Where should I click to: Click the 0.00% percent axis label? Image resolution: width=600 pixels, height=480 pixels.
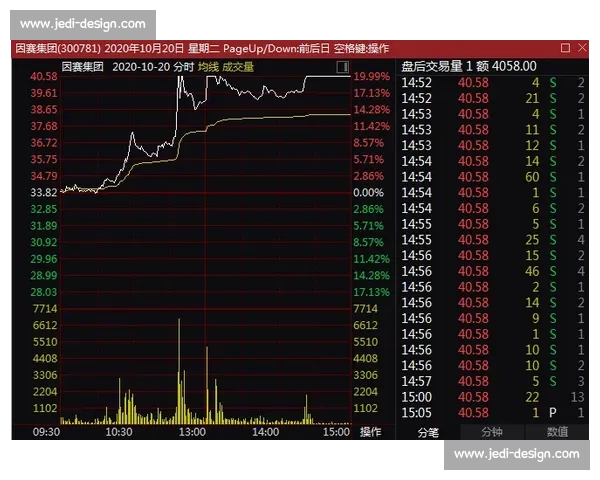click(x=368, y=193)
